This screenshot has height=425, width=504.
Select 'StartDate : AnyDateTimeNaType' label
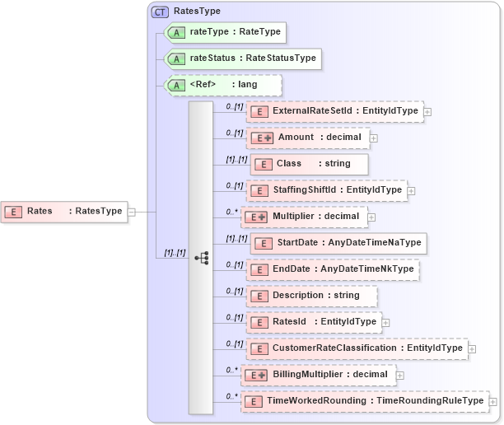(x=349, y=242)
